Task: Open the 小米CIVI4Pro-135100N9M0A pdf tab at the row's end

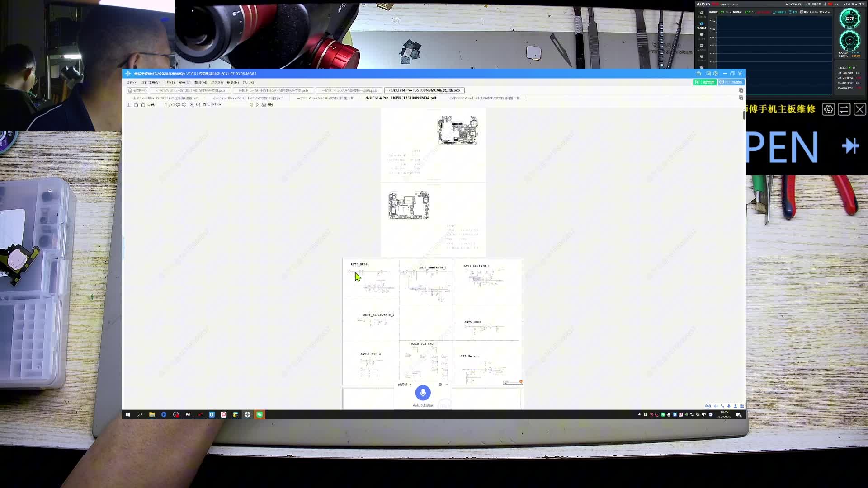Action: click(484, 98)
